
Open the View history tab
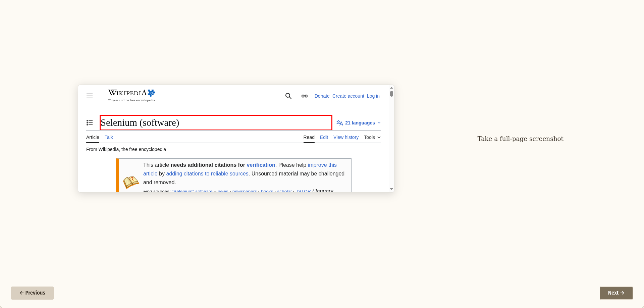pos(346,137)
